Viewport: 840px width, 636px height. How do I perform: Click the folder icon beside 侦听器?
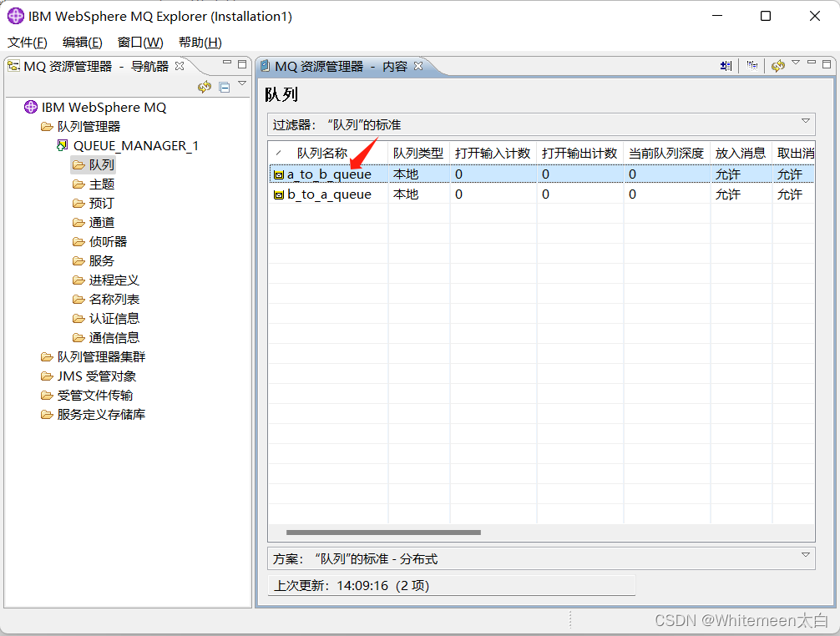[78, 242]
